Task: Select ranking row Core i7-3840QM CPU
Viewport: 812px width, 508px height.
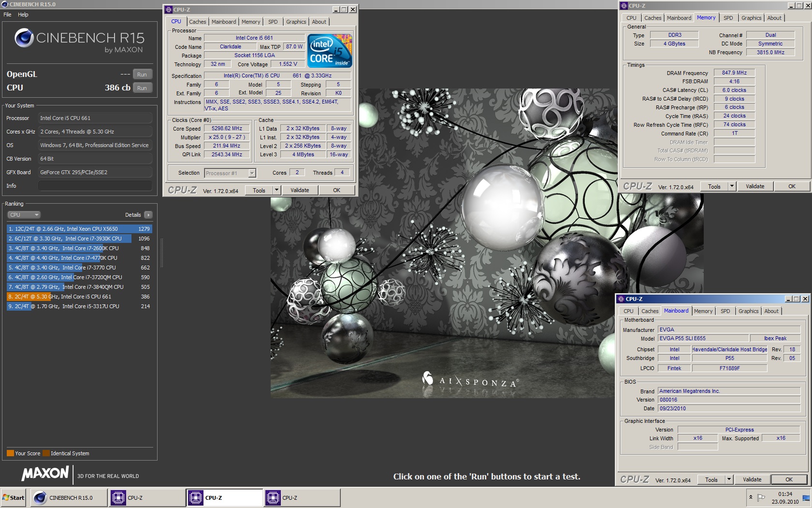Action: (79, 287)
